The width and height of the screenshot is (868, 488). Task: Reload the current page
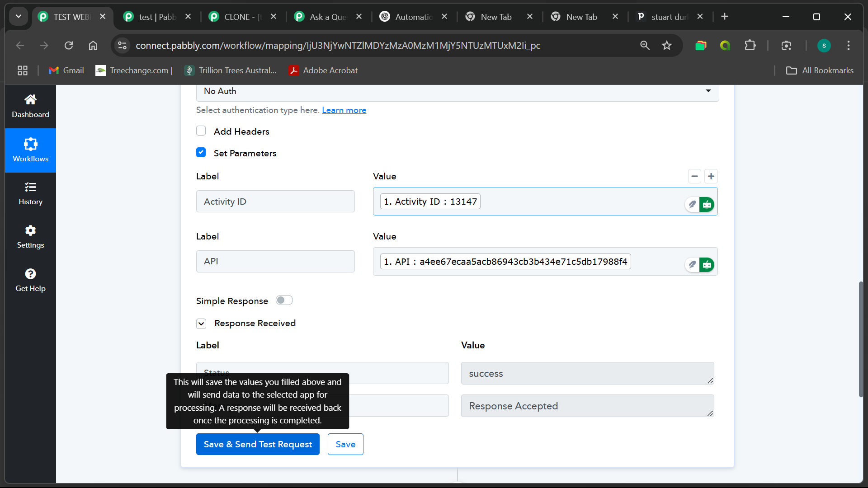tap(69, 45)
